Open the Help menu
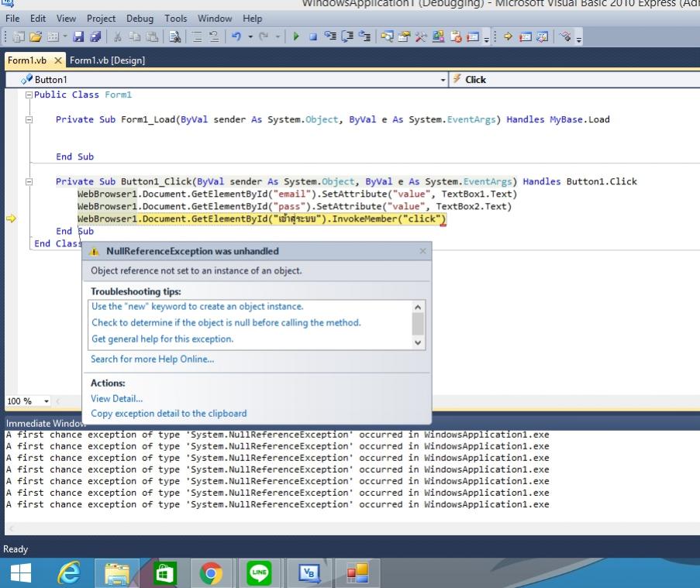 [252, 19]
